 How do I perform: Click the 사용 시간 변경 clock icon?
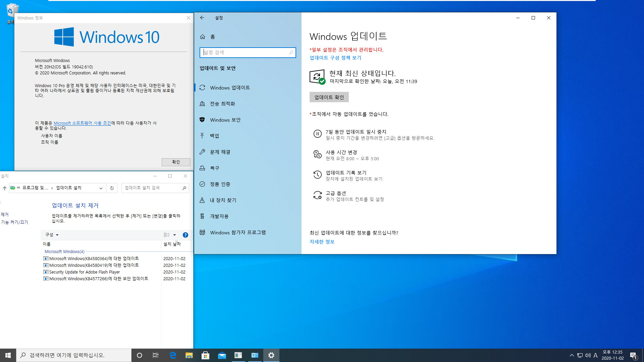click(x=317, y=154)
